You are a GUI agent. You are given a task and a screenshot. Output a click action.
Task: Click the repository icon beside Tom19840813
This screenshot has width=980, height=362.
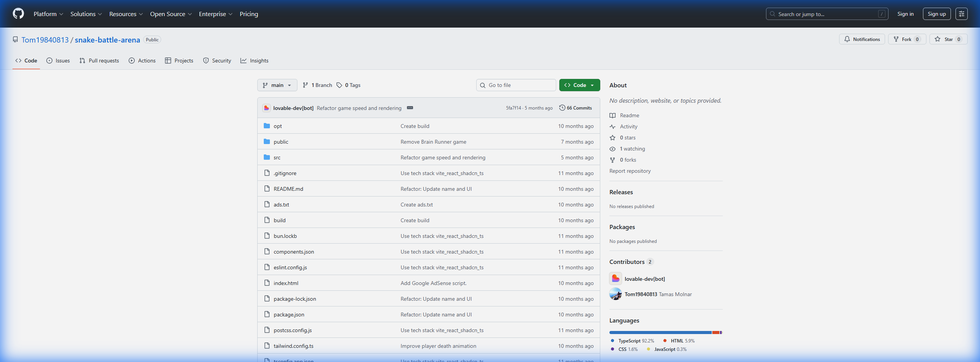pos(15,39)
